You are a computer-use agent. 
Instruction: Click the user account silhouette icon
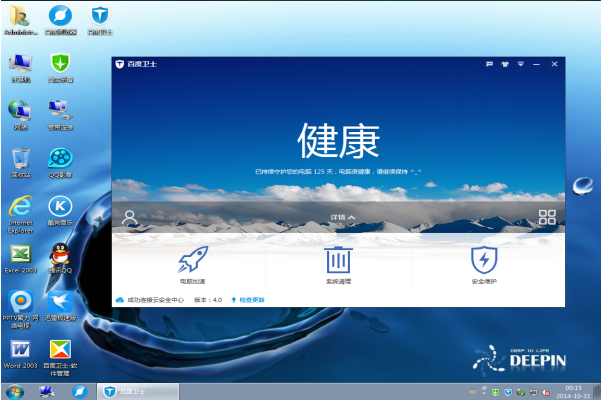[x=130, y=217]
